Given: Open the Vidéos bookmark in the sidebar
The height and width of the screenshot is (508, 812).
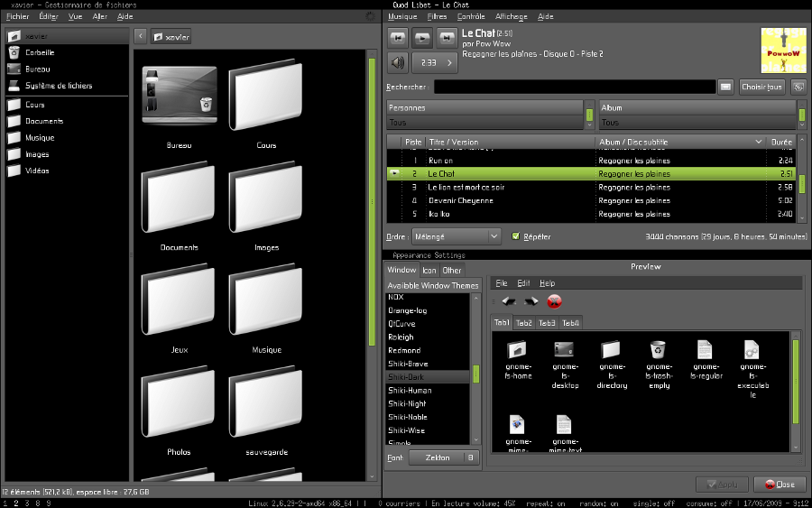Looking at the screenshot, I should click(67, 171).
